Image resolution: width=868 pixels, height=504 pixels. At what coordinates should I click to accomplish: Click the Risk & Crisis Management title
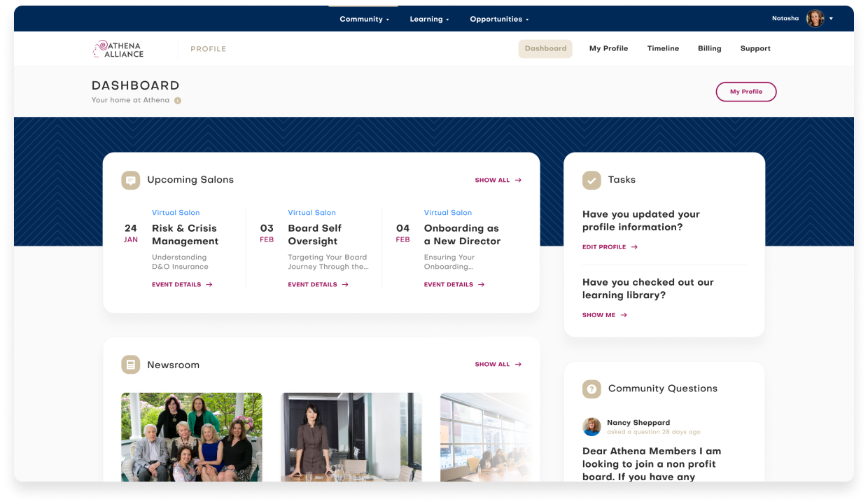[x=185, y=234]
